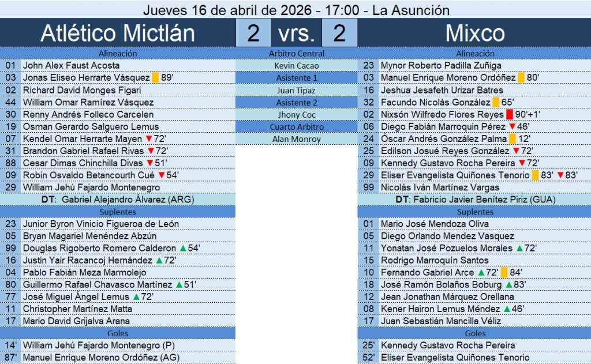Click Atlético Mictlán's score box
This screenshot has width=591, height=364.
[x=253, y=33]
